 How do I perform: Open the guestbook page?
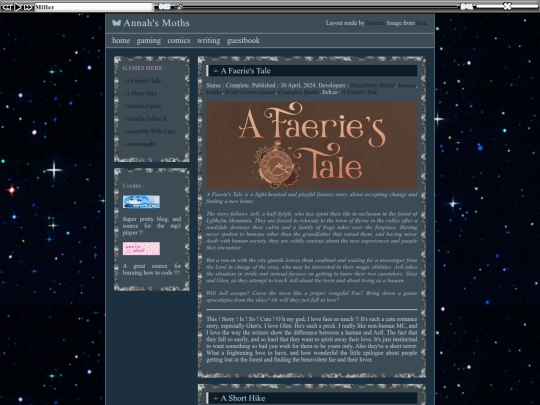click(x=243, y=41)
